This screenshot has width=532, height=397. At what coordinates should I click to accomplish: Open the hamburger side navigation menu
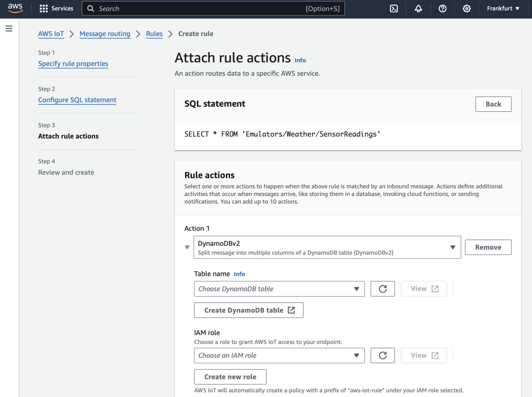[x=9, y=29]
